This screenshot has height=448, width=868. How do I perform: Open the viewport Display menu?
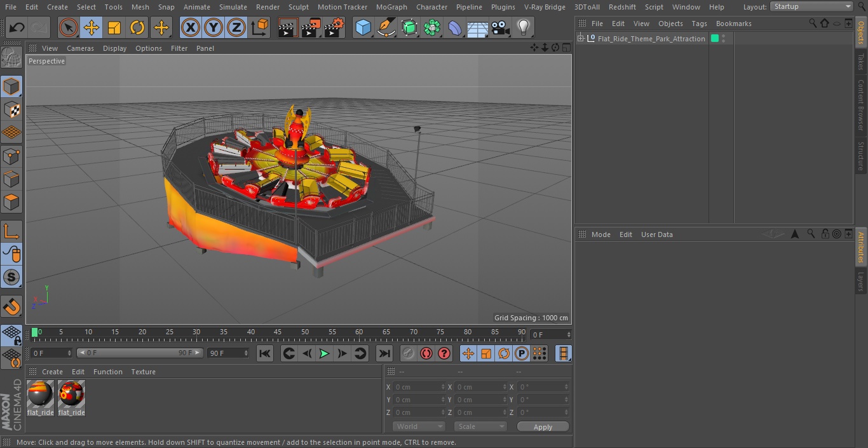114,48
